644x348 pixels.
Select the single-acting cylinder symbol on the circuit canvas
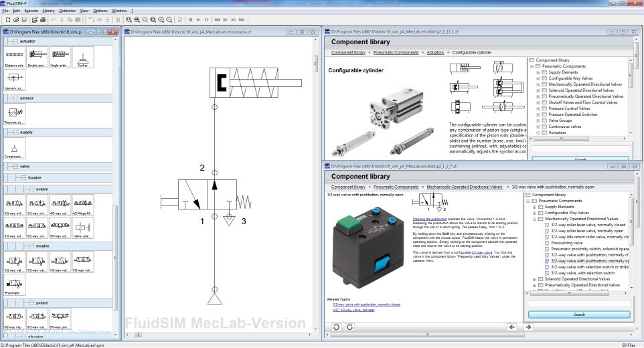(256, 82)
